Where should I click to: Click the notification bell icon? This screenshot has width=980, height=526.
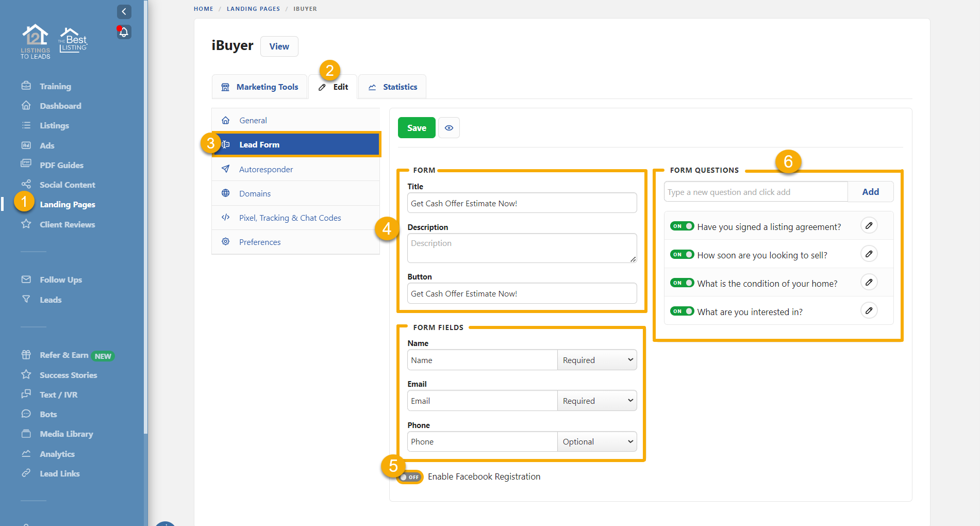click(124, 32)
